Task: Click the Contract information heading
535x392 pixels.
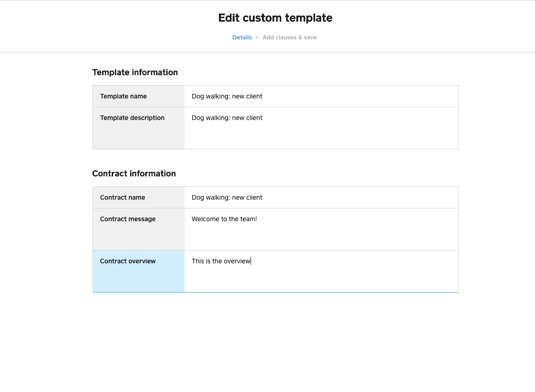Action: tap(134, 174)
